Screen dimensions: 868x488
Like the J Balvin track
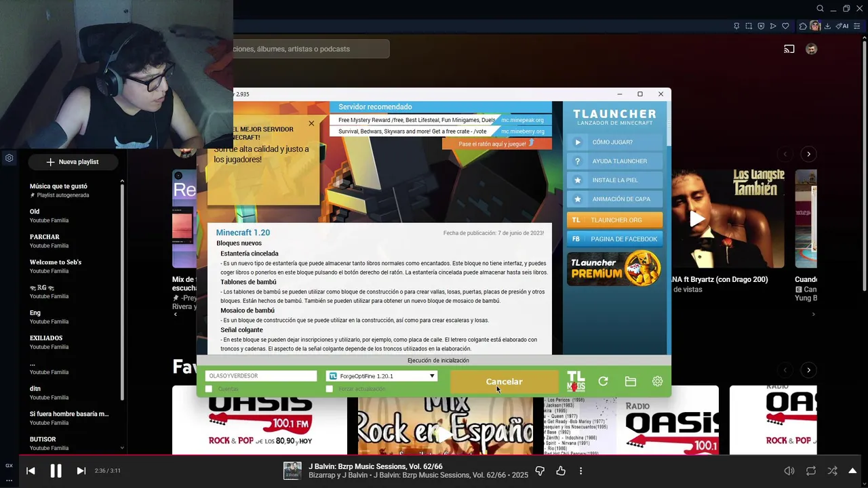tap(561, 470)
